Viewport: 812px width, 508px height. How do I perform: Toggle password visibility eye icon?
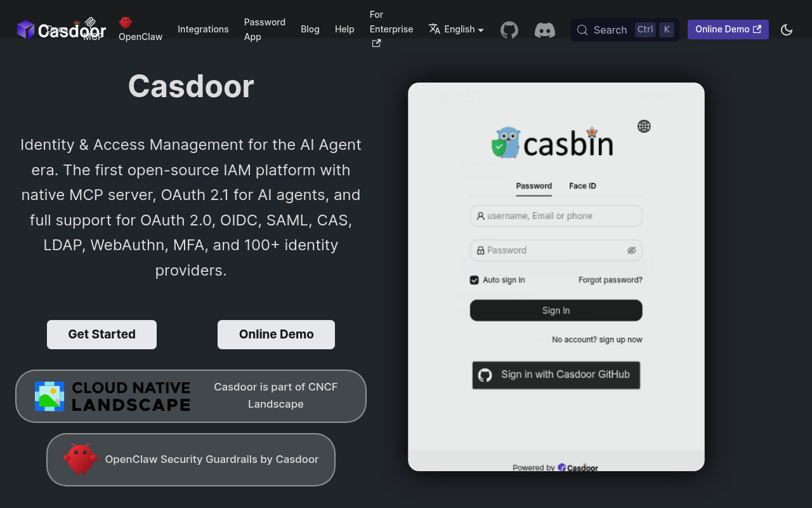[x=631, y=250]
